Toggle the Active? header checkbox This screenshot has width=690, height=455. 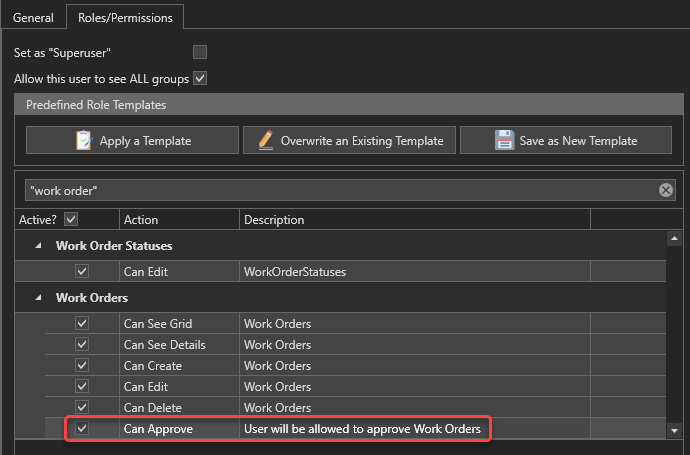(71, 219)
